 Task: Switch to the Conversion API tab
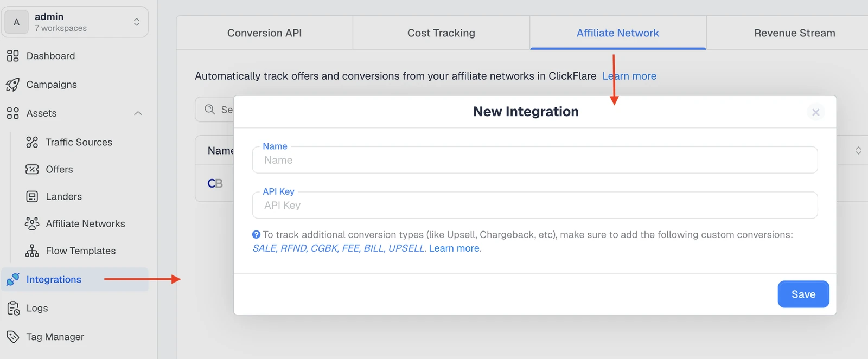point(265,33)
